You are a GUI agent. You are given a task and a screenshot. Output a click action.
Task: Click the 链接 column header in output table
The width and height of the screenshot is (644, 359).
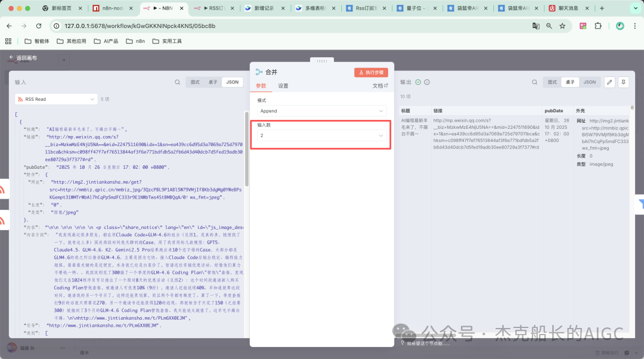[438, 111]
